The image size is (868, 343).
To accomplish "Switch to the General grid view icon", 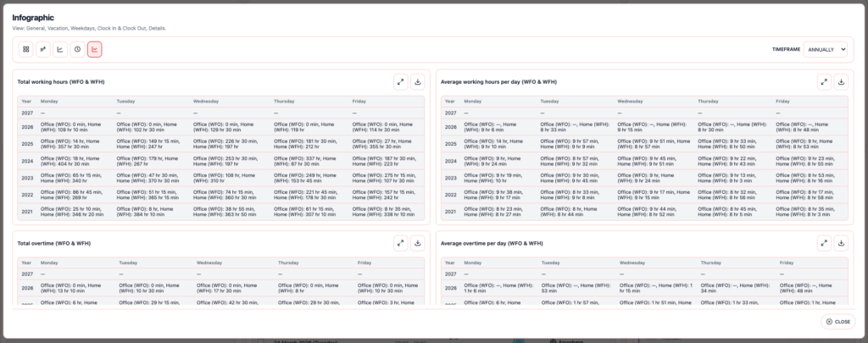I will coord(26,50).
